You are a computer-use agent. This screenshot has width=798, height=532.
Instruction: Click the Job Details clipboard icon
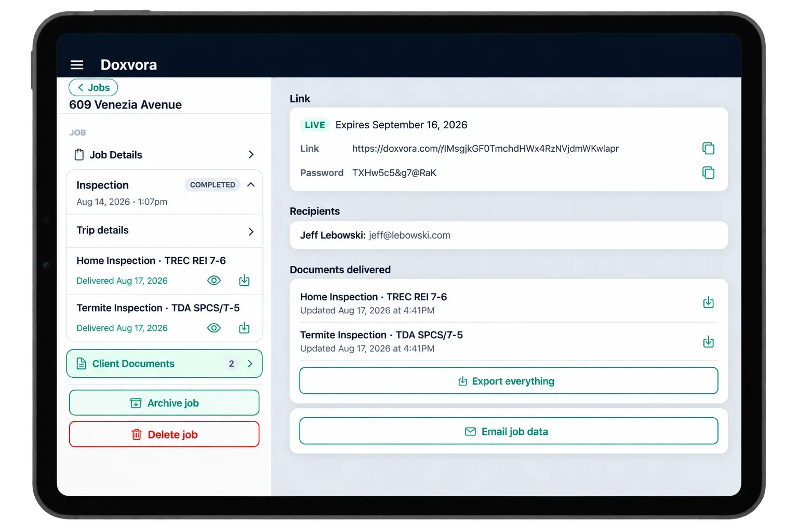pyautogui.click(x=79, y=155)
